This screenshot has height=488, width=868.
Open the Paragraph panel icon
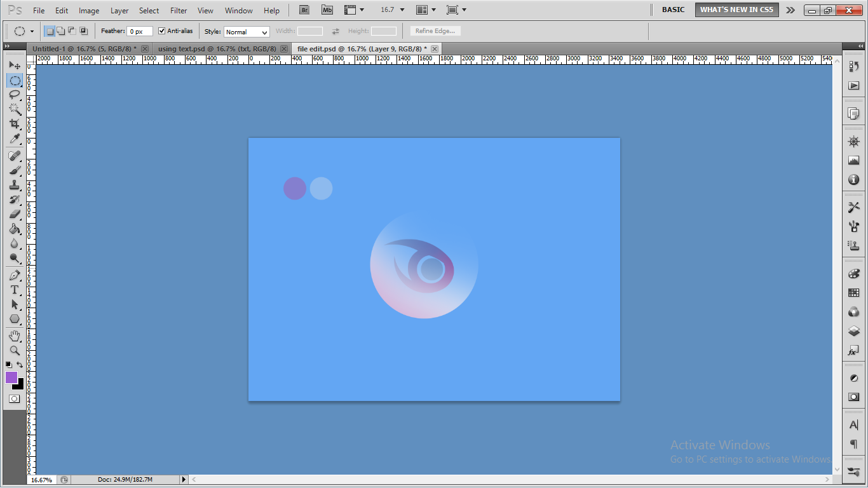[853, 444]
